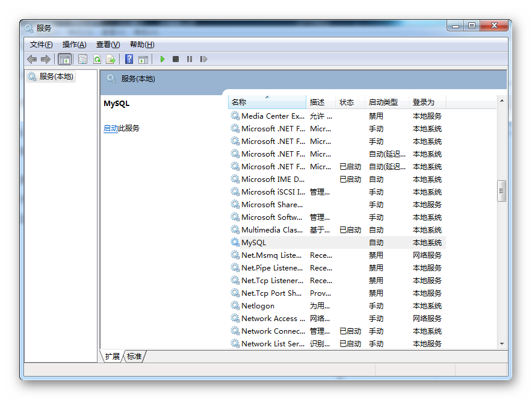Viewport: 532px width, 400px height.
Task: Click the scrollbar up arrow in services list
Action: [x=502, y=101]
